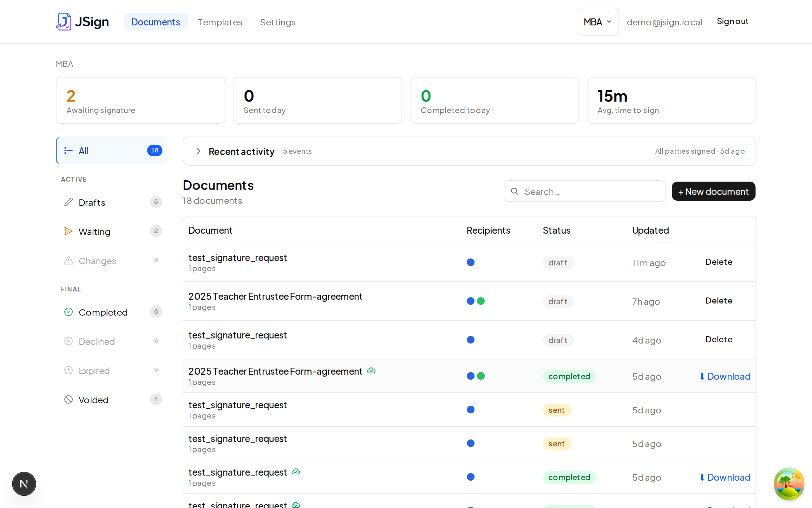Viewport: 812px width, 508px height.
Task: Open the Next.js dev tools badge
Action: point(24,484)
